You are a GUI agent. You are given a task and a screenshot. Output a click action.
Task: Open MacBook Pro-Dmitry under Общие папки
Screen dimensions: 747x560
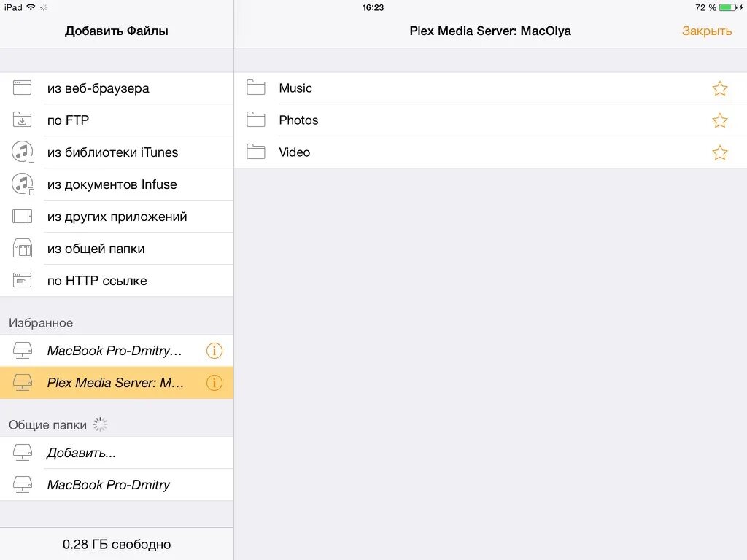tap(117, 485)
